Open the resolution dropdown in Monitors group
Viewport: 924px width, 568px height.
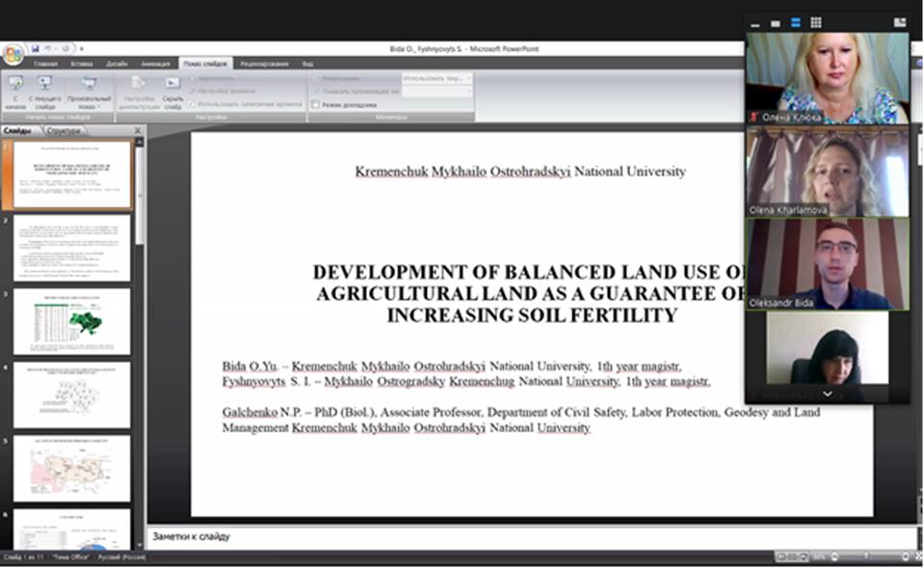click(x=436, y=78)
